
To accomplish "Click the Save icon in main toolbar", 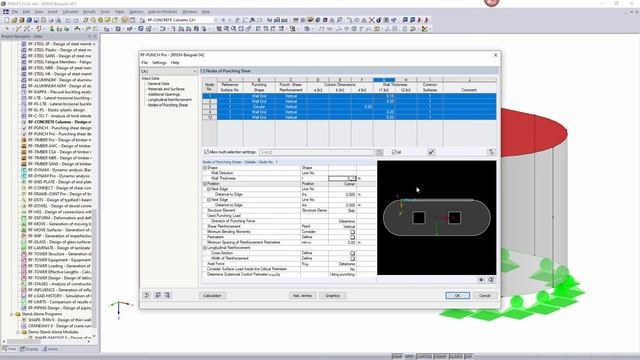I will coord(36,20).
